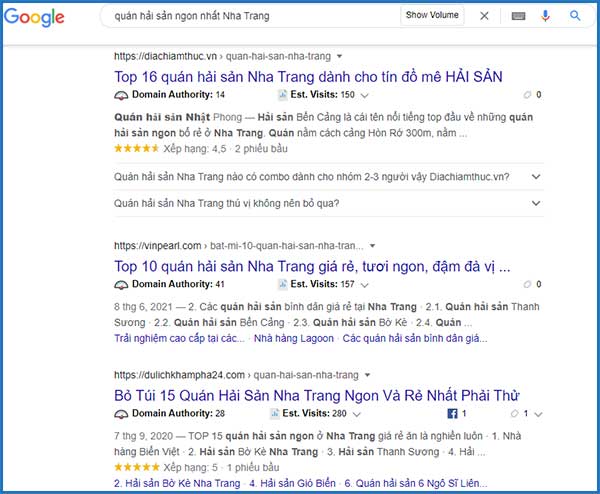Expand chevron next to link count 1
Viewport: 600px width, 494px height.
(x=538, y=414)
